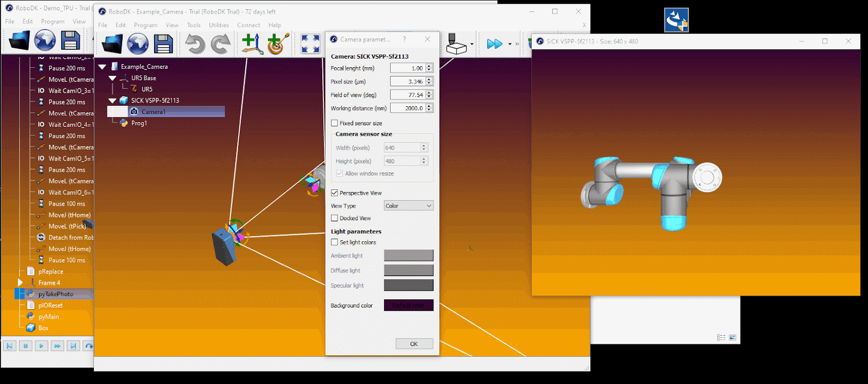Image resolution: width=868 pixels, height=384 pixels.
Task: Click the Redo arrow icon
Action: [x=221, y=44]
